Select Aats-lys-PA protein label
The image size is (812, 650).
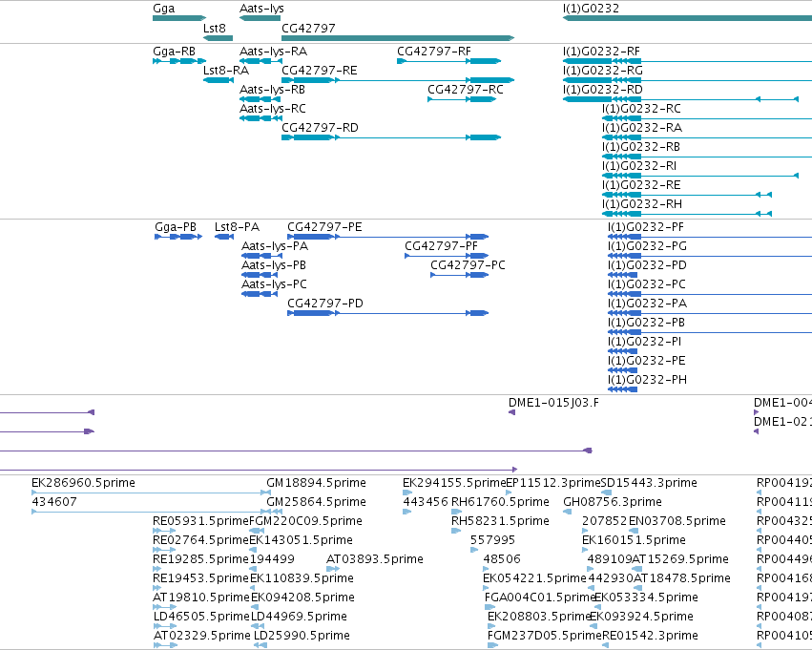(275, 246)
